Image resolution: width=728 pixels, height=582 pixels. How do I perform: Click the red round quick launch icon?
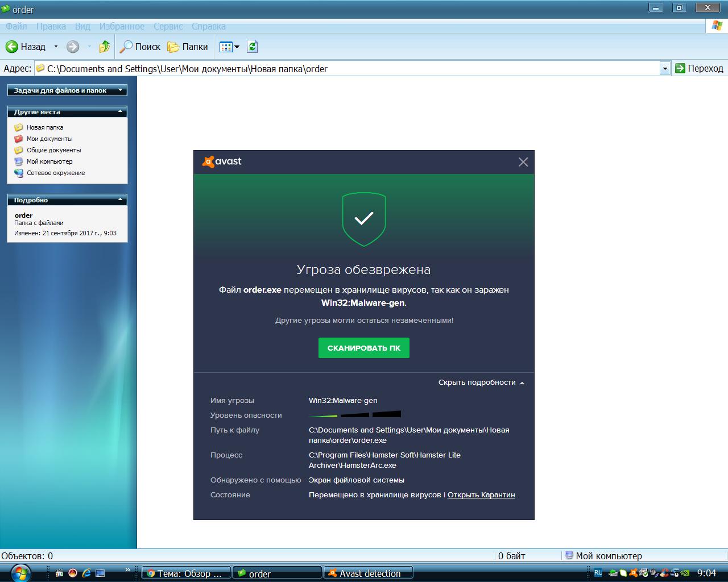[73, 573]
